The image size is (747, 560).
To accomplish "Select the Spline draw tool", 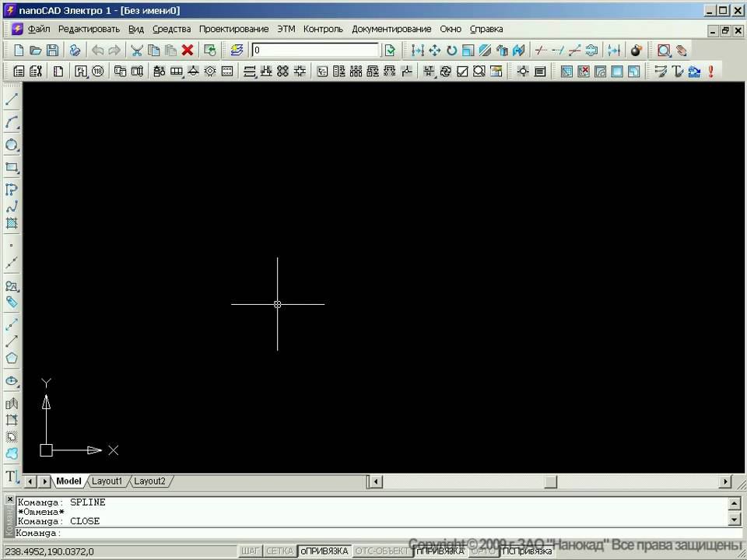I will 12,206.
